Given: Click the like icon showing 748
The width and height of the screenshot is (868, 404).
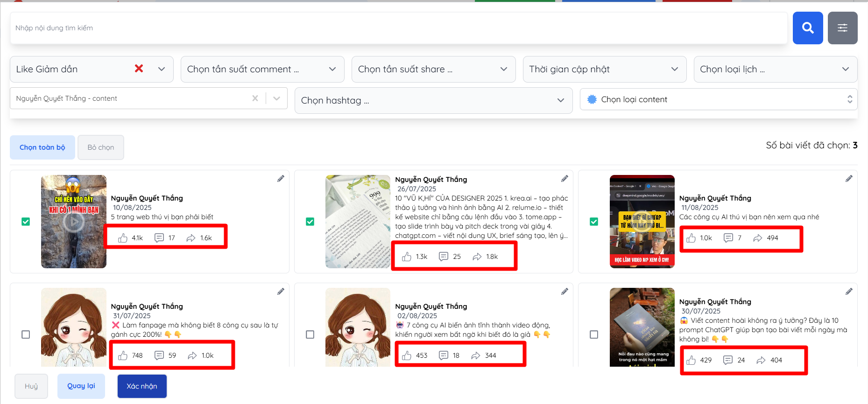Looking at the screenshot, I should [123, 355].
